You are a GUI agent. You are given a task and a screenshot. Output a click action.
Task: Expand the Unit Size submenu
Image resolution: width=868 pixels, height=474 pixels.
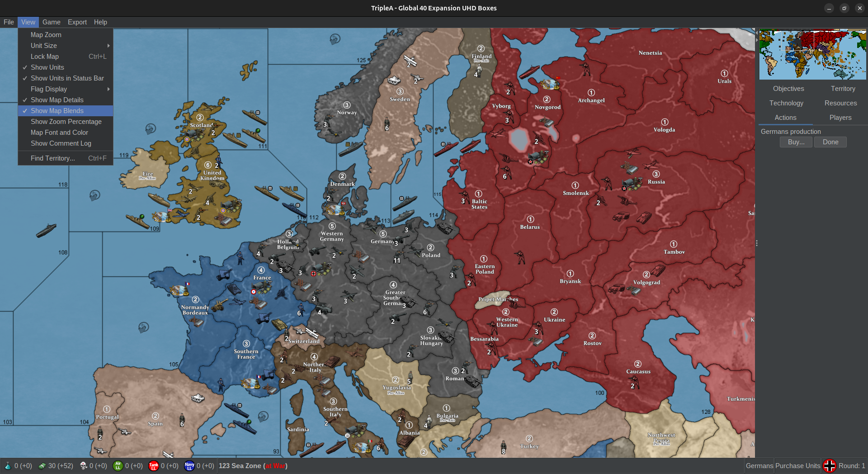(x=66, y=46)
